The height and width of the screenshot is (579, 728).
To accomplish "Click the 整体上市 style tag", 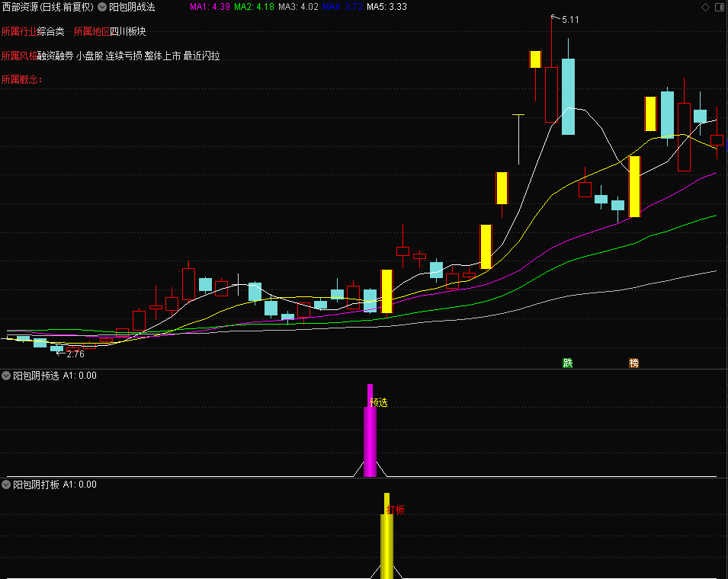I will coord(162,56).
